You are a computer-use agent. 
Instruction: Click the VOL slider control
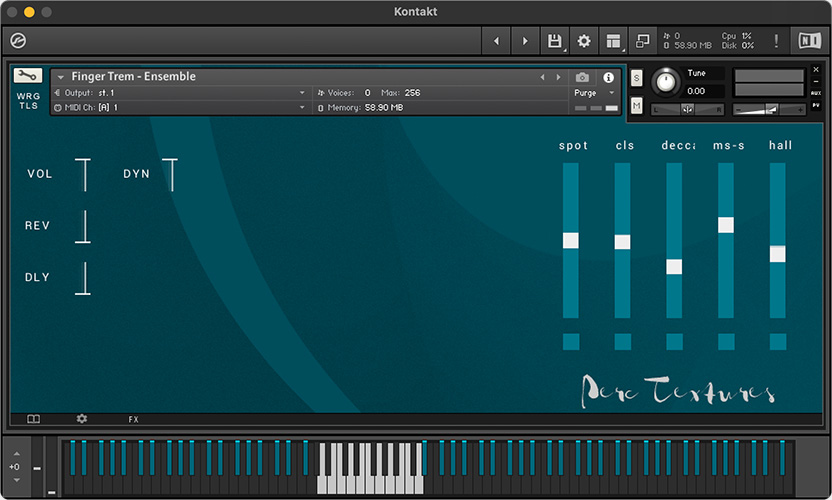pos(83,175)
